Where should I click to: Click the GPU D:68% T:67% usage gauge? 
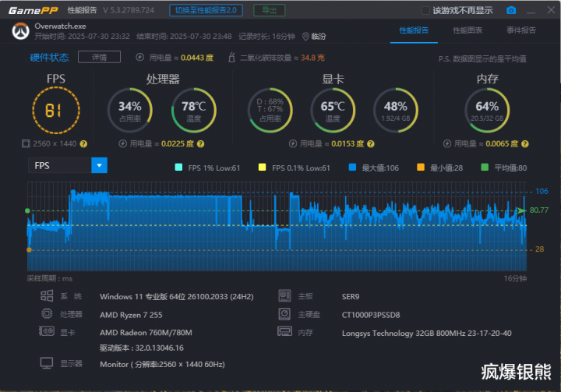pyautogui.click(x=270, y=110)
